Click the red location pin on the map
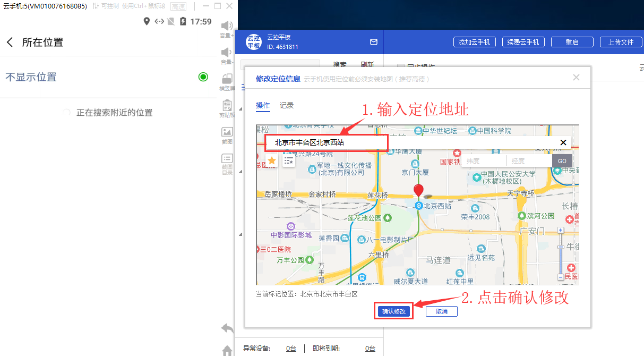 [418, 191]
